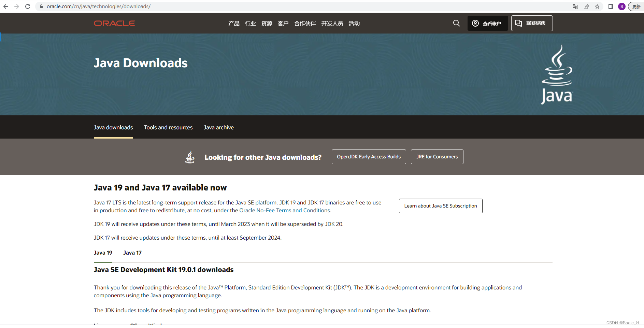
Task: Open the 活动 menu
Action: (x=354, y=23)
